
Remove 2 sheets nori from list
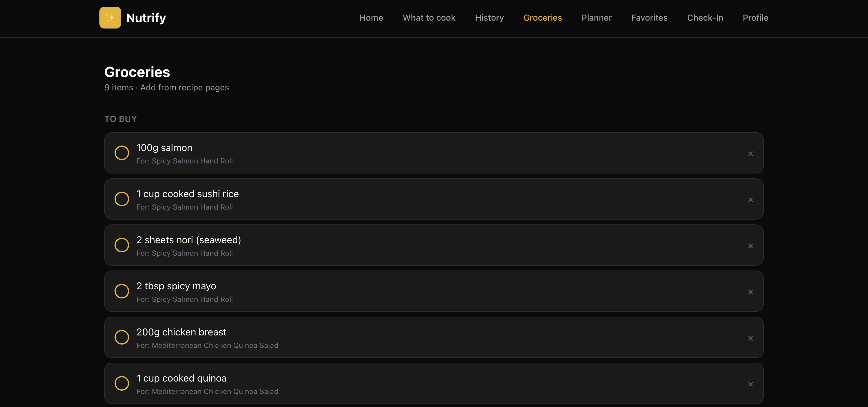point(750,246)
